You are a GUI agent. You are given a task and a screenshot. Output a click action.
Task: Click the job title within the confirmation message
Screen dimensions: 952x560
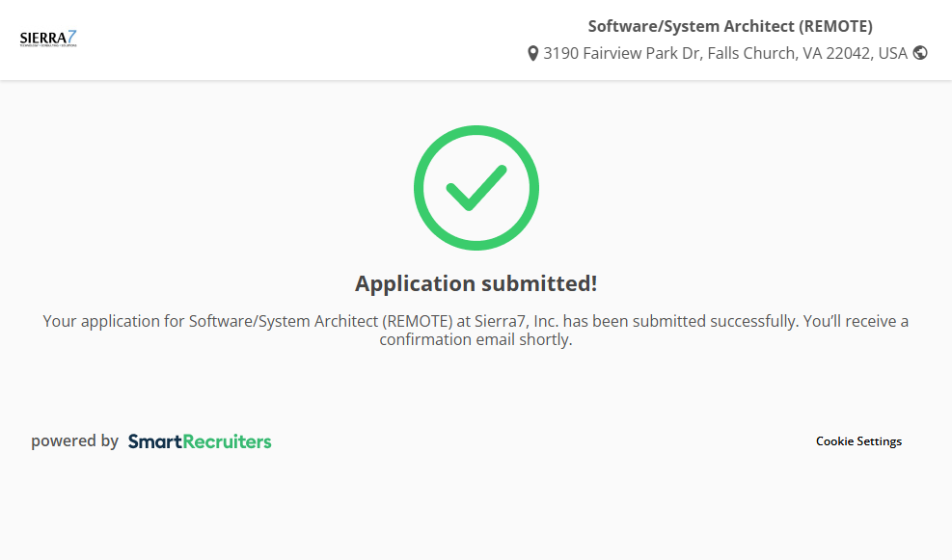(x=320, y=321)
